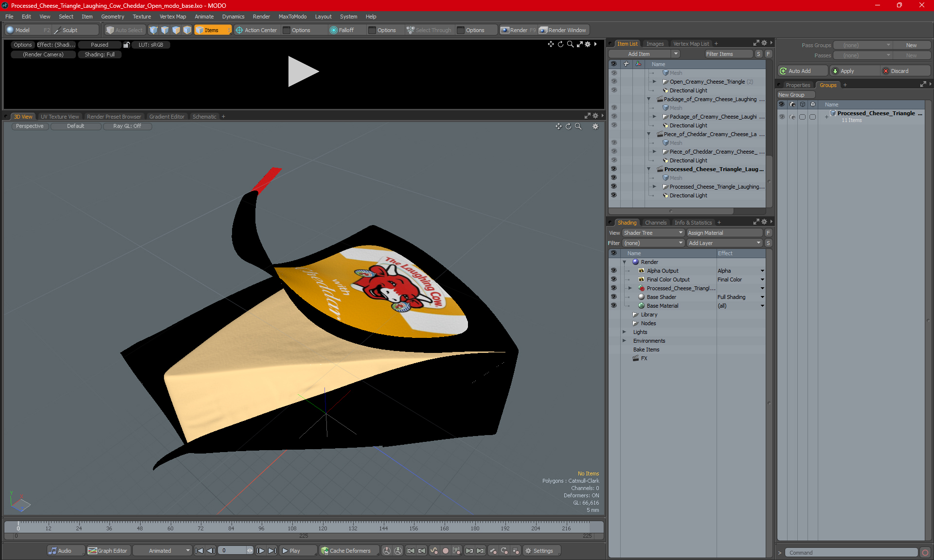
Task: Click the New Group button
Action: [795, 95]
